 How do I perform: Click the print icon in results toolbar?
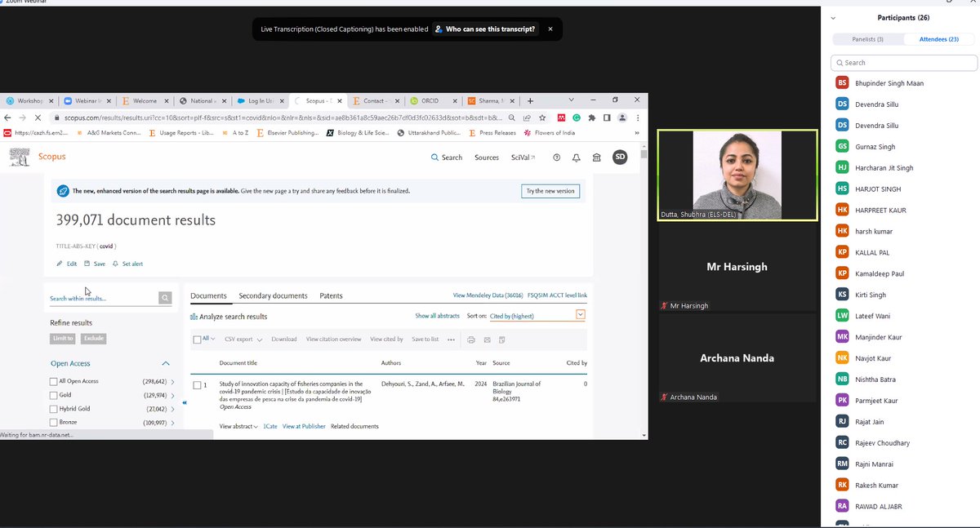471,339
